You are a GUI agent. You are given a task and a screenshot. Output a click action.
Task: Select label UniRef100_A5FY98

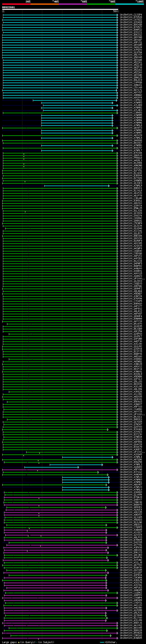pyautogui.click(x=131, y=470)
